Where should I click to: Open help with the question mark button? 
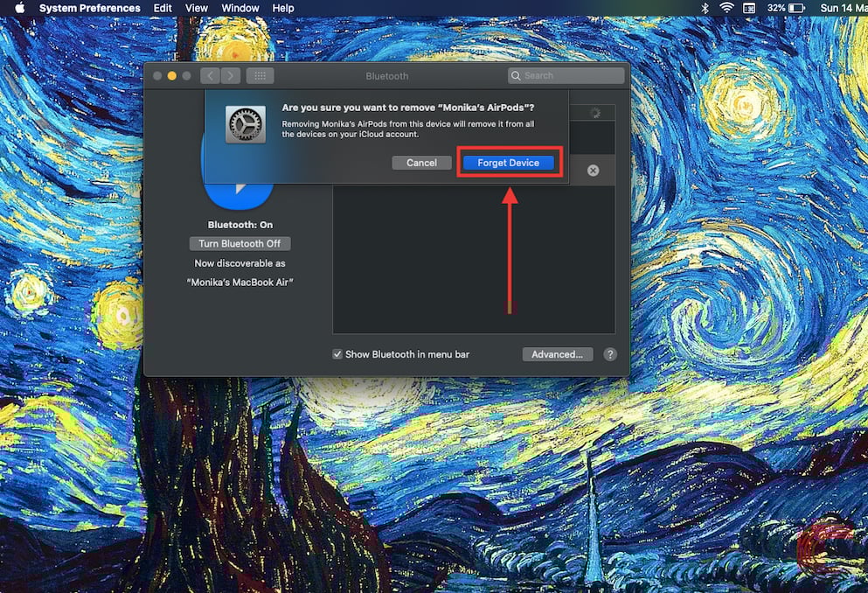[610, 354]
